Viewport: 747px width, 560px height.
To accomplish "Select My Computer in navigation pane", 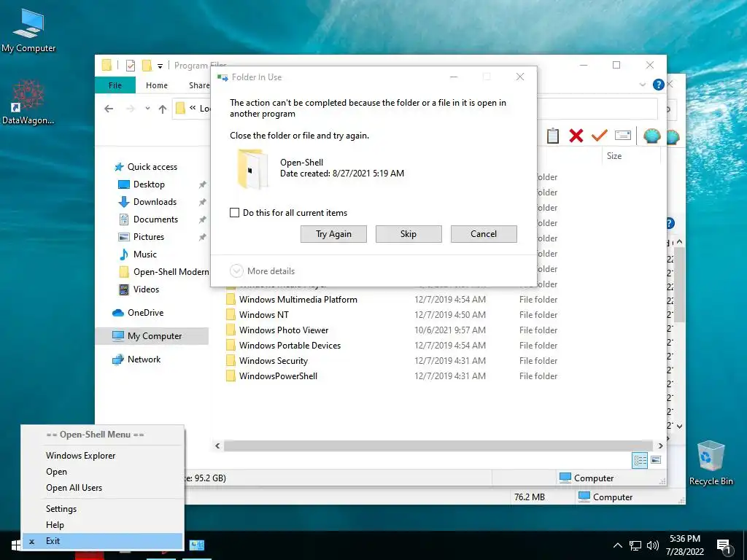I will pyautogui.click(x=152, y=335).
